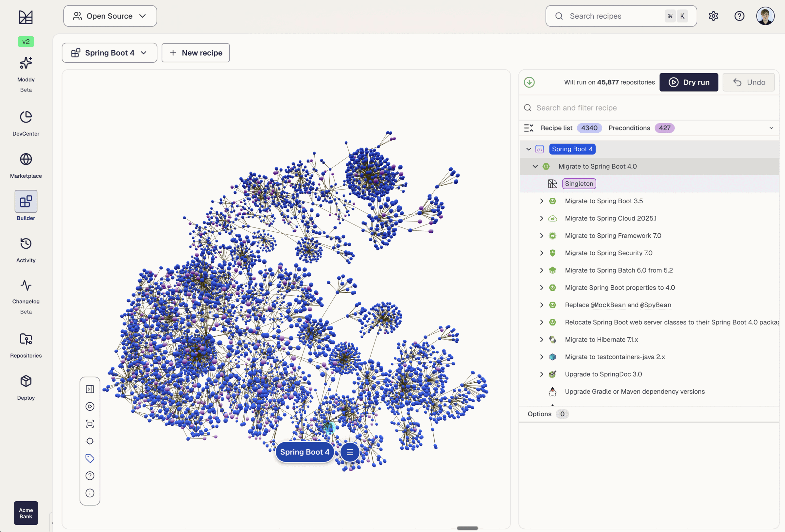Open Deploy in sidebar

pos(26,387)
